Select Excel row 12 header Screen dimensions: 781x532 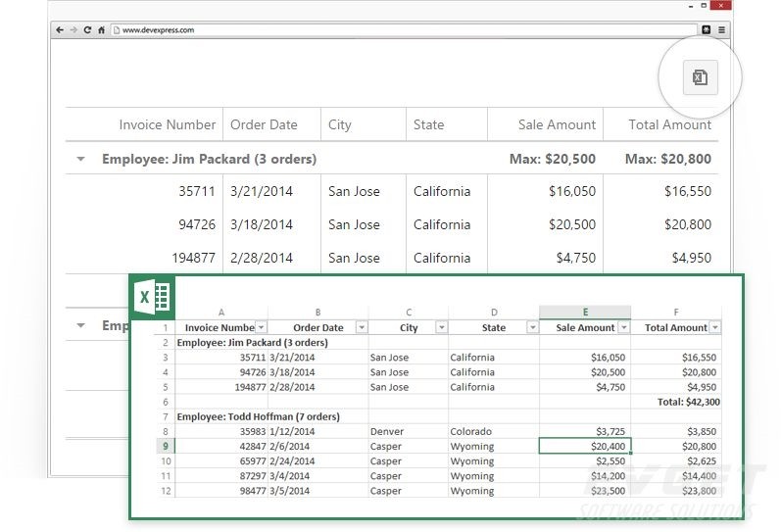point(166,491)
